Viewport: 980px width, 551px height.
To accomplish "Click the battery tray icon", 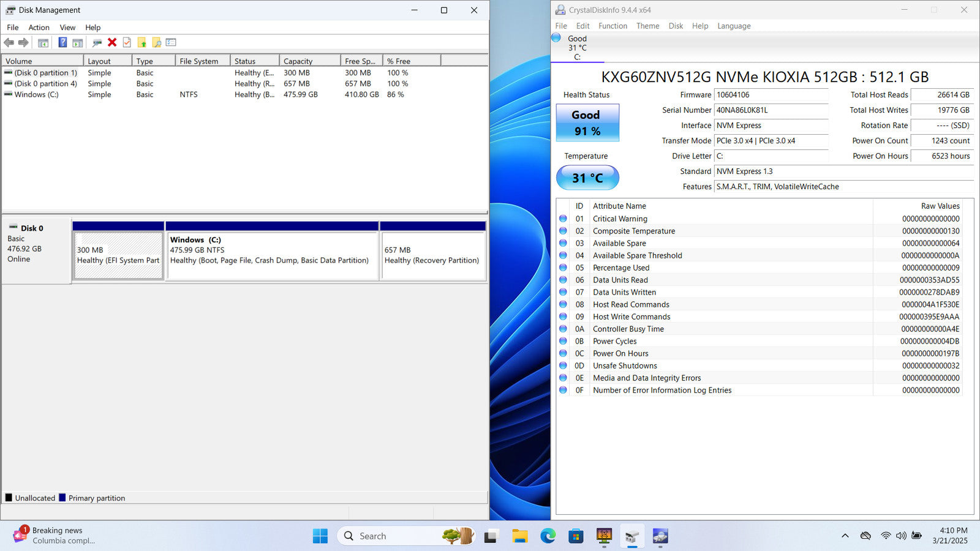I will click(916, 536).
